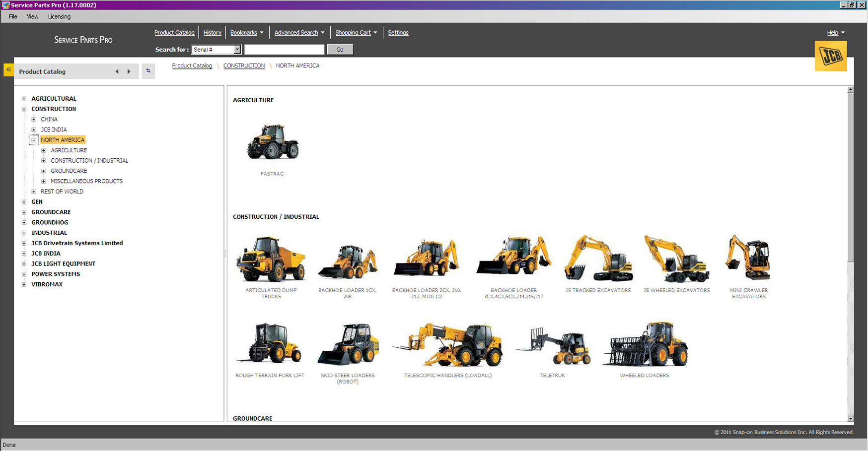Open the Bookmarks dropdown menu
Screen dimensions: 868x451
tap(247, 33)
